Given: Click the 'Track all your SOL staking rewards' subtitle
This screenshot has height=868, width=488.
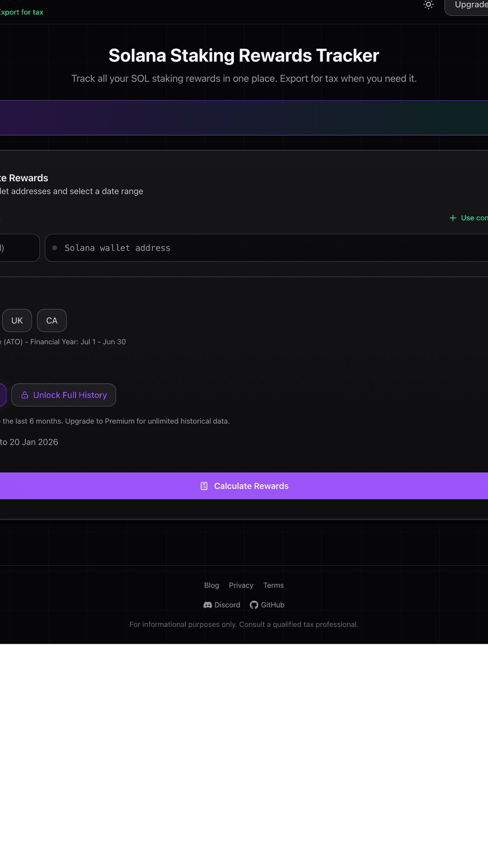Looking at the screenshot, I should pyautogui.click(x=244, y=79).
